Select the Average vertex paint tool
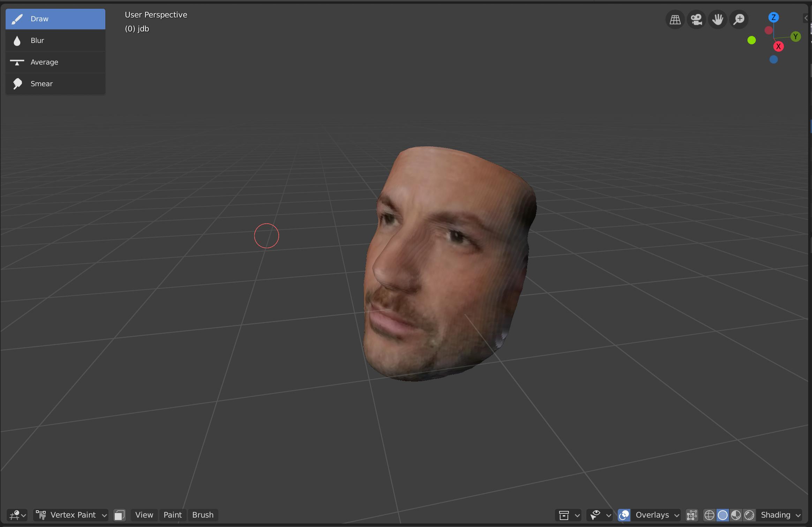Screen dimensions: 812x527 tap(55, 62)
